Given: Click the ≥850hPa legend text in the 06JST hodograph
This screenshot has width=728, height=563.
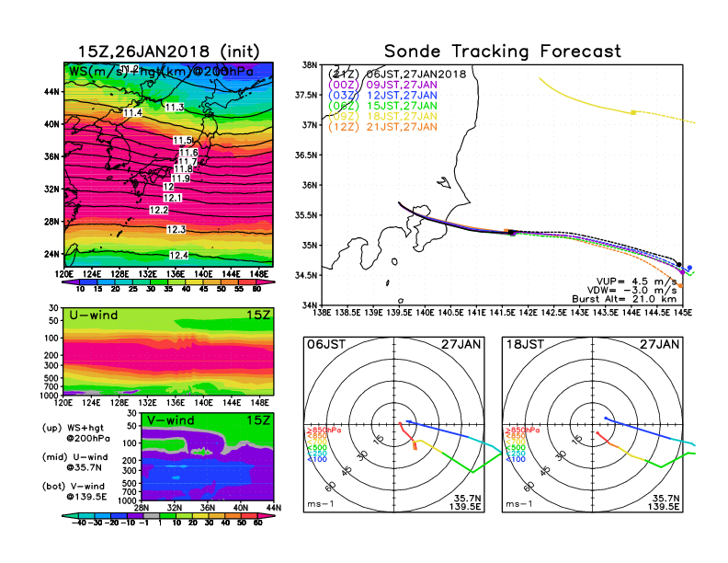Looking at the screenshot, I should pos(324,431).
